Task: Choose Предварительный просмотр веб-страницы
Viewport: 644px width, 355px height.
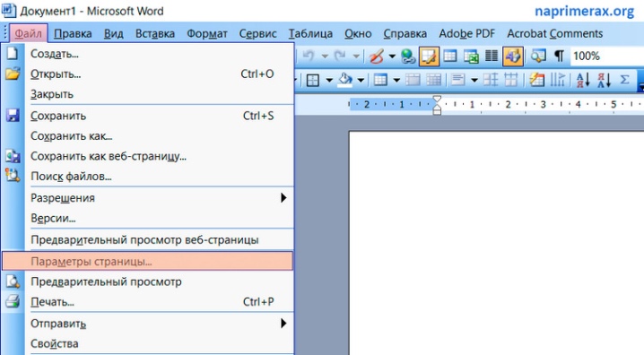Action: click(147, 240)
